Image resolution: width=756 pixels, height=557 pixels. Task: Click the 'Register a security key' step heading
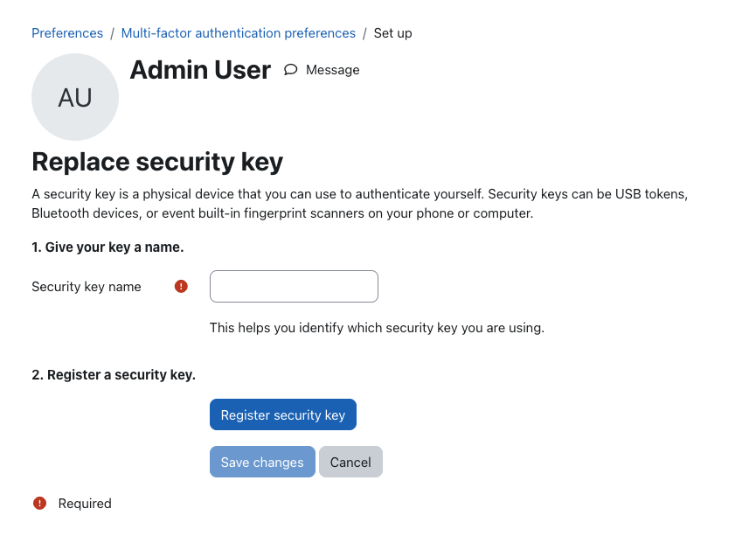[114, 375]
